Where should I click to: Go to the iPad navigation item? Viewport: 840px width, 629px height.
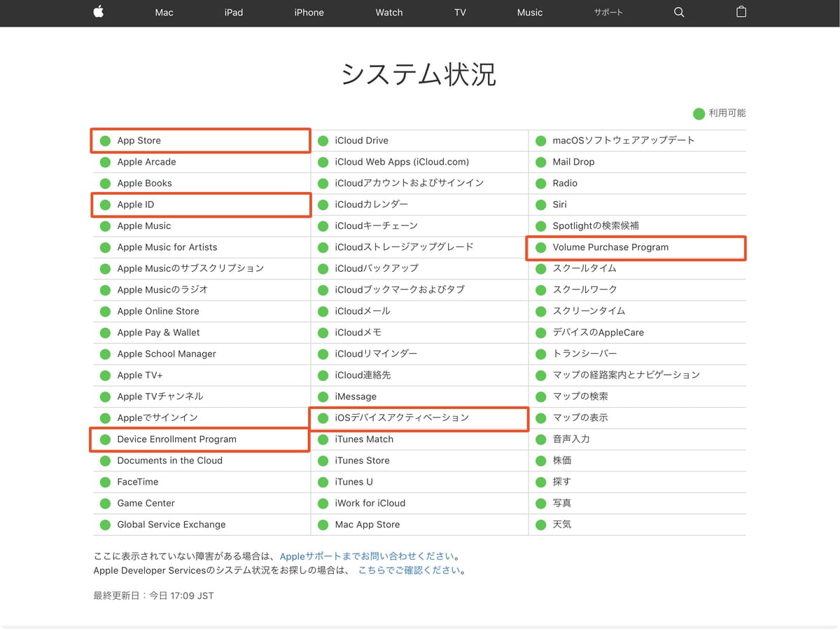coord(234,13)
